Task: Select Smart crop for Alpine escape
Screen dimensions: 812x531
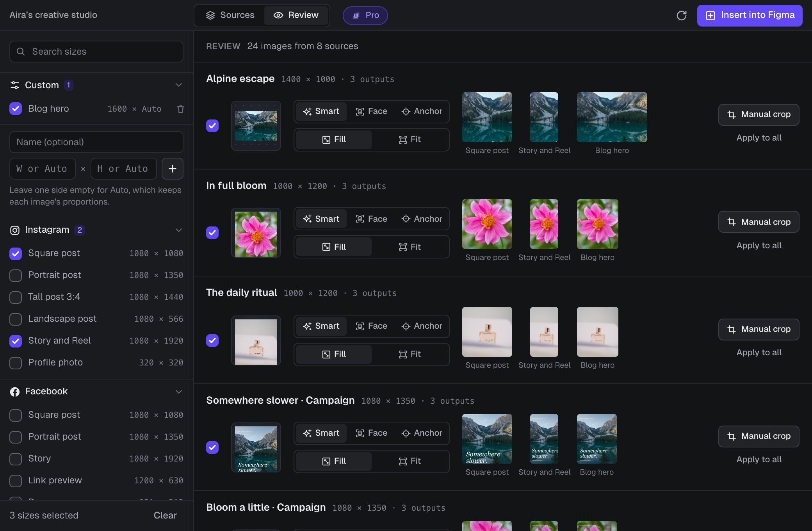Action: [x=321, y=111]
